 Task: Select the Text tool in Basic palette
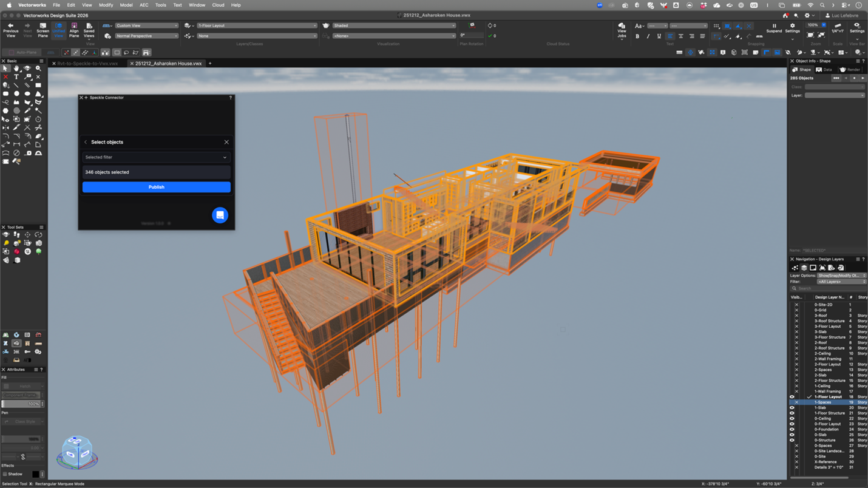(16, 77)
